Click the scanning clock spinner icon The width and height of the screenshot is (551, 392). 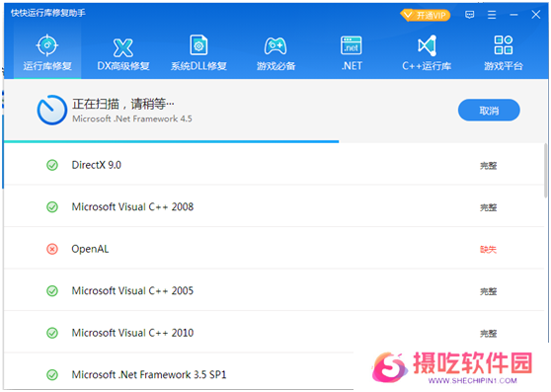(52, 110)
